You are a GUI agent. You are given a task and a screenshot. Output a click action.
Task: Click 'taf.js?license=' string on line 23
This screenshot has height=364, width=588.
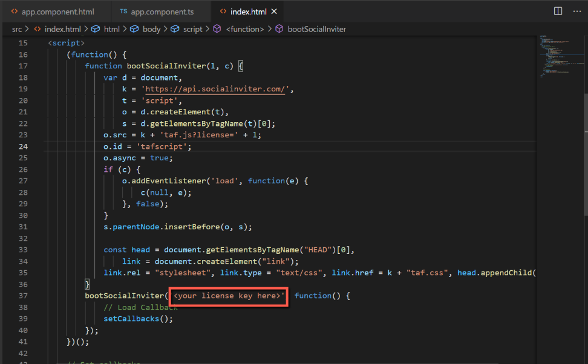(x=199, y=135)
